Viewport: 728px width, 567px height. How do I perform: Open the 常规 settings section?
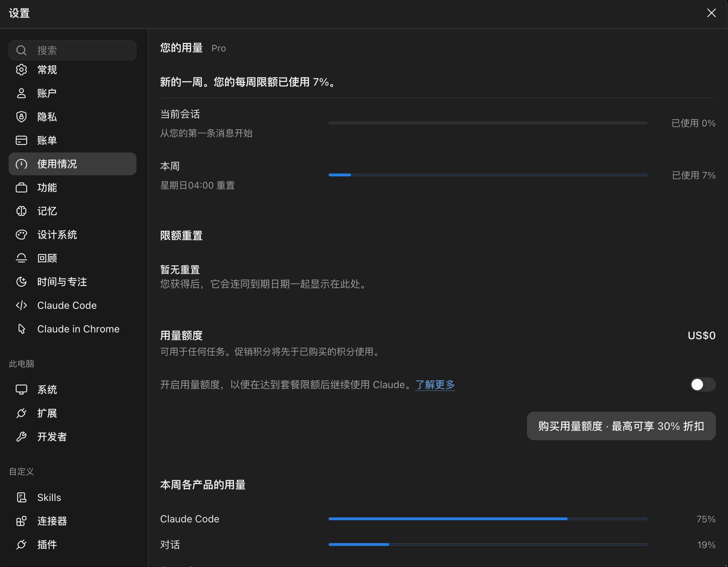click(x=73, y=70)
